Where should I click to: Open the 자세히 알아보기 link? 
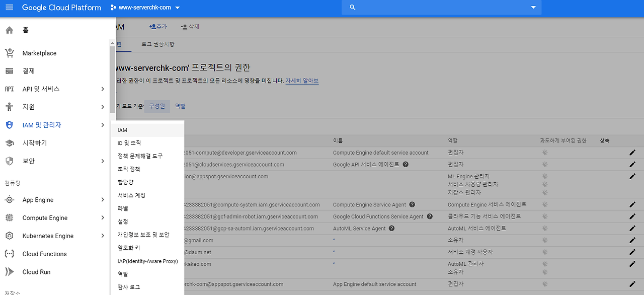(302, 81)
